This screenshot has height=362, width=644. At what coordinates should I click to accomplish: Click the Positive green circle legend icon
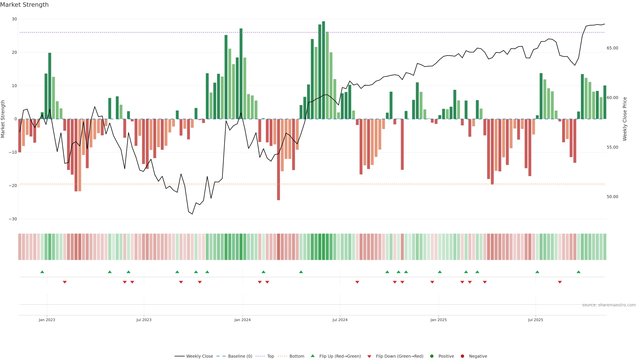click(x=432, y=356)
